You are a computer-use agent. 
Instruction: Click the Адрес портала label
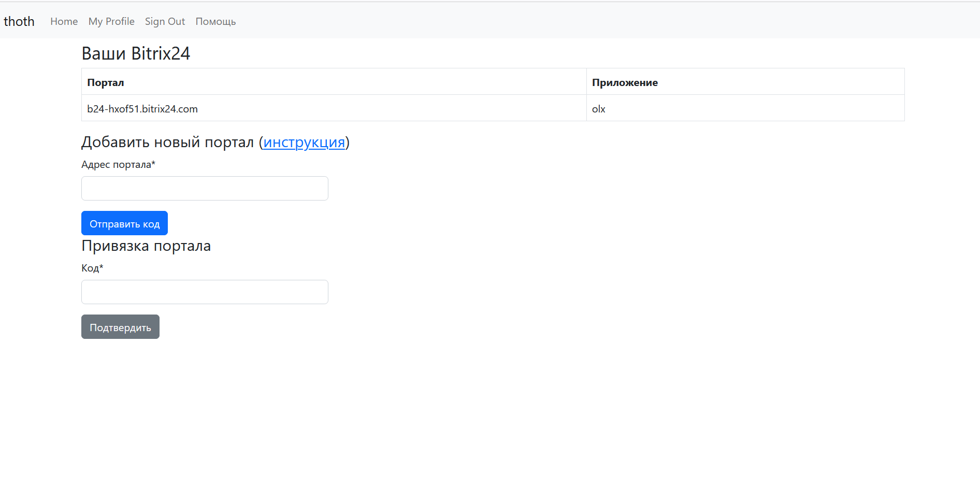click(x=118, y=164)
